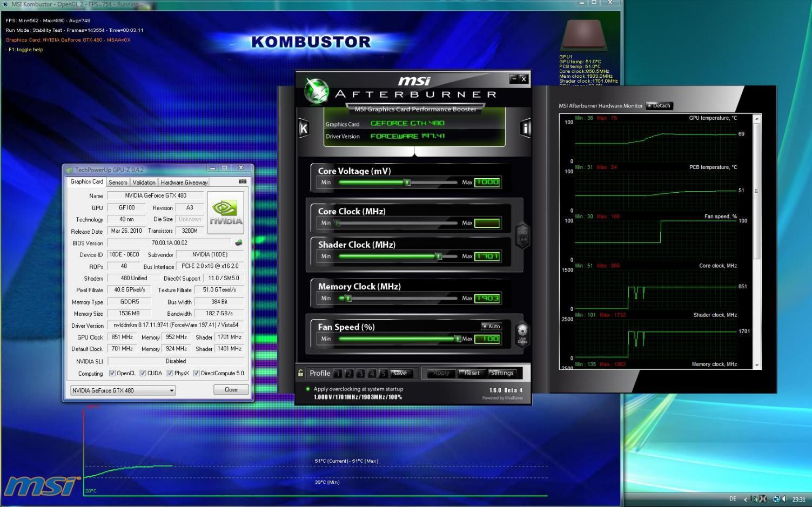Toggle Apply overclocking at system startup
The width and height of the screenshot is (812, 507).
tap(308, 389)
